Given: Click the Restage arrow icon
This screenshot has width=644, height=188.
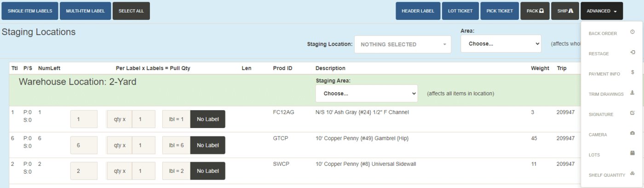Looking at the screenshot, I should [632, 53].
